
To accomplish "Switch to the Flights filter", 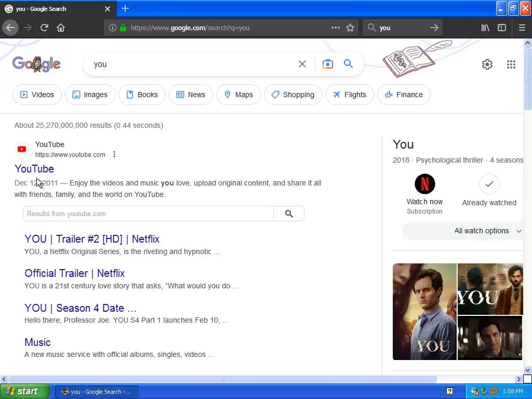I will click(x=350, y=95).
